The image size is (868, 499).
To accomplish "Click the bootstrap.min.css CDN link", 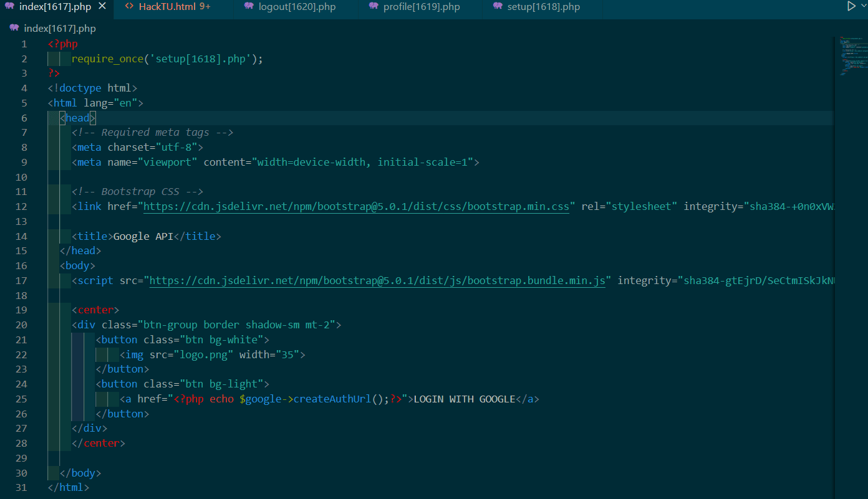I will tap(356, 206).
